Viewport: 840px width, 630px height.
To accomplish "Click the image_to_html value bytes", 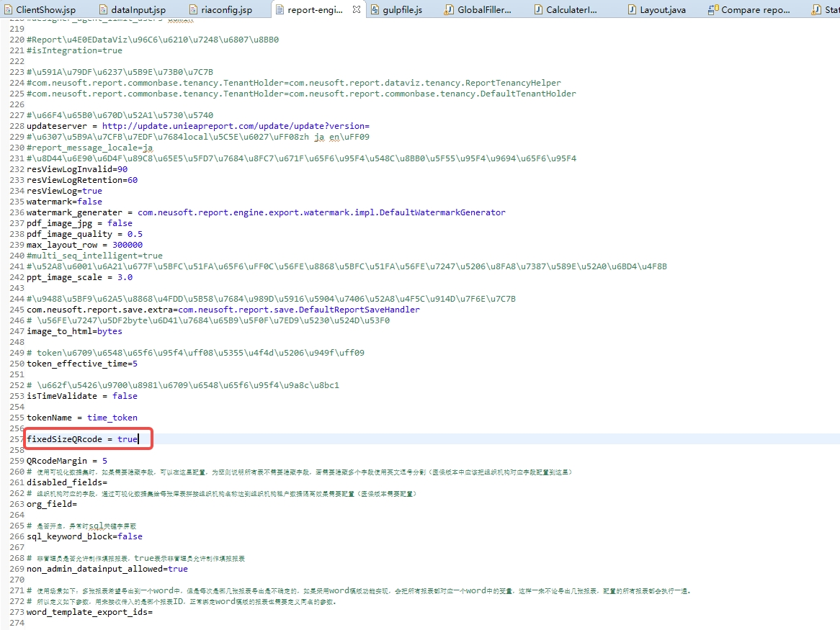I will pyautogui.click(x=110, y=330).
